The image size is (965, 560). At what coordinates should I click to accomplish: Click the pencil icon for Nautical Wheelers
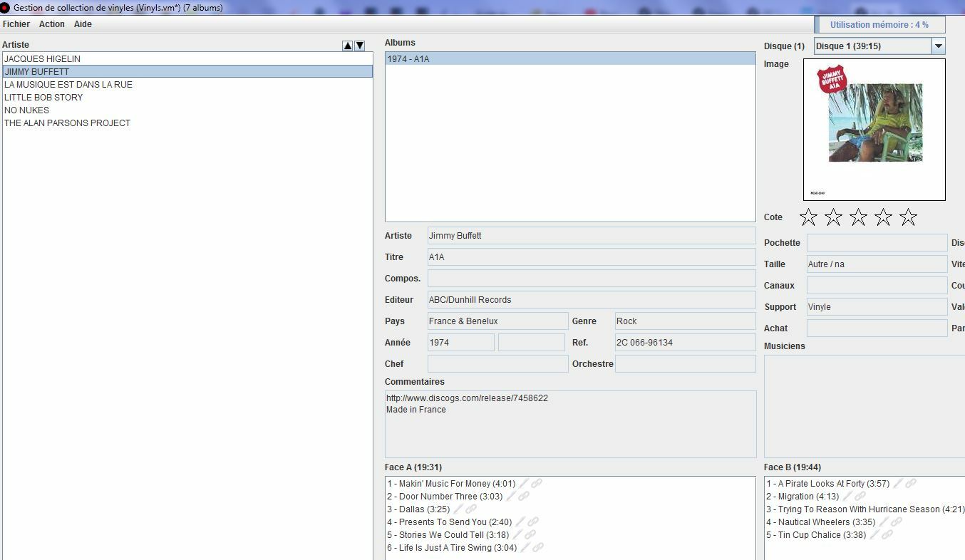pyautogui.click(x=884, y=522)
